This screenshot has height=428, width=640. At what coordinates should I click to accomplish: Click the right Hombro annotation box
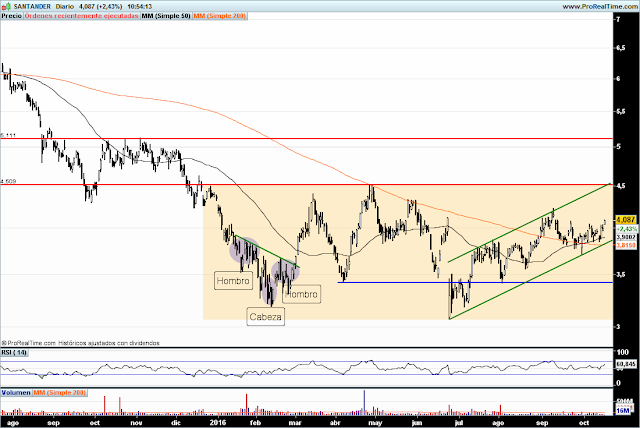[x=302, y=294]
